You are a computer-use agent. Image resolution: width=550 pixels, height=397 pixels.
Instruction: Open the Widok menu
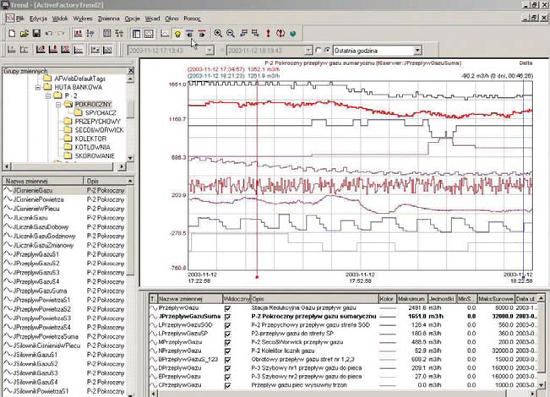(60, 19)
